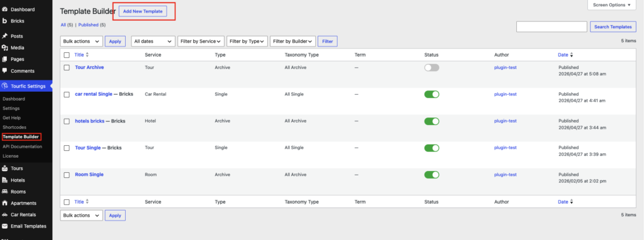The image size is (644, 240).
Task: Click the bottom Apply button
Action: click(x=115, y=215)
